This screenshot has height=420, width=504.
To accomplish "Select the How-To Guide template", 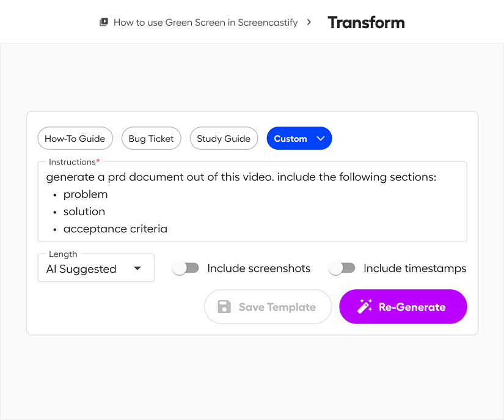I will coord(75,138).
